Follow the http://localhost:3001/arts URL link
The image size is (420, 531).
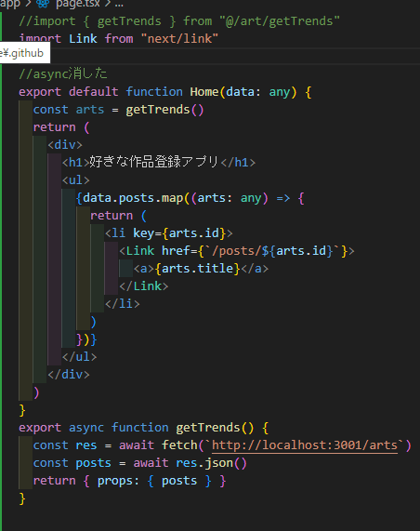coord(304,445)
